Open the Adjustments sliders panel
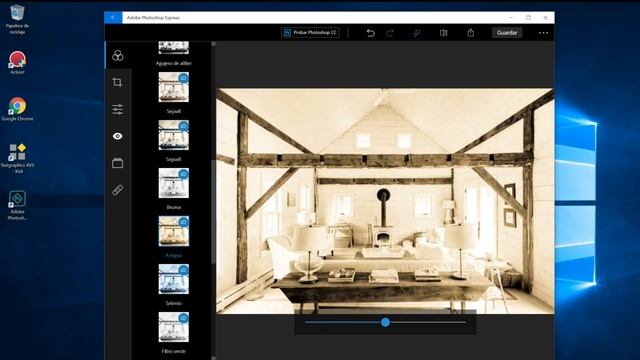 [118, 109]
